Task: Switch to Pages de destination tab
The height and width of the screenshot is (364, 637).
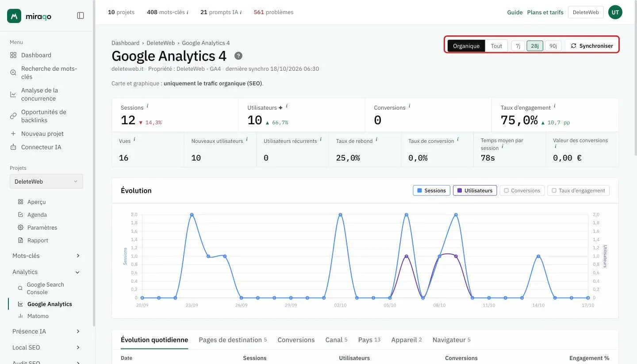Action: (x=233, y=340)
